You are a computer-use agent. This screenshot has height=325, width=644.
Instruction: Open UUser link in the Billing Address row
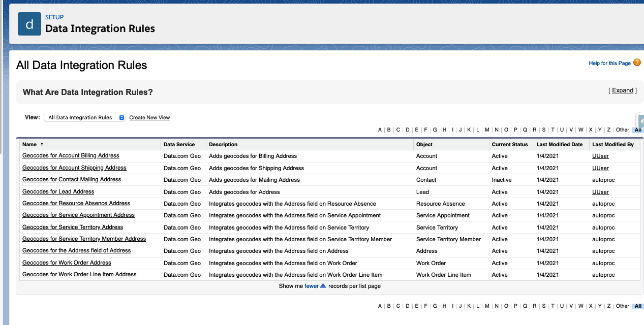pyautogui.click(x=600, y=156)
